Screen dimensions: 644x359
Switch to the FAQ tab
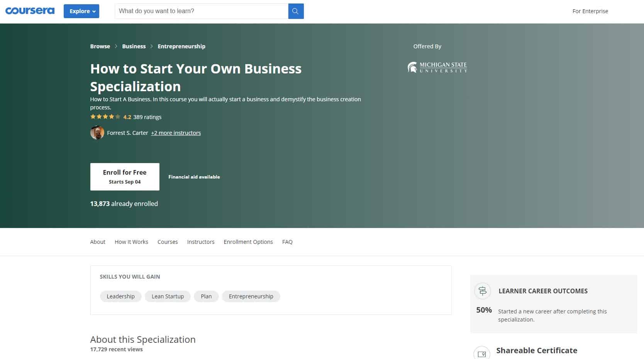click(287, 242)
